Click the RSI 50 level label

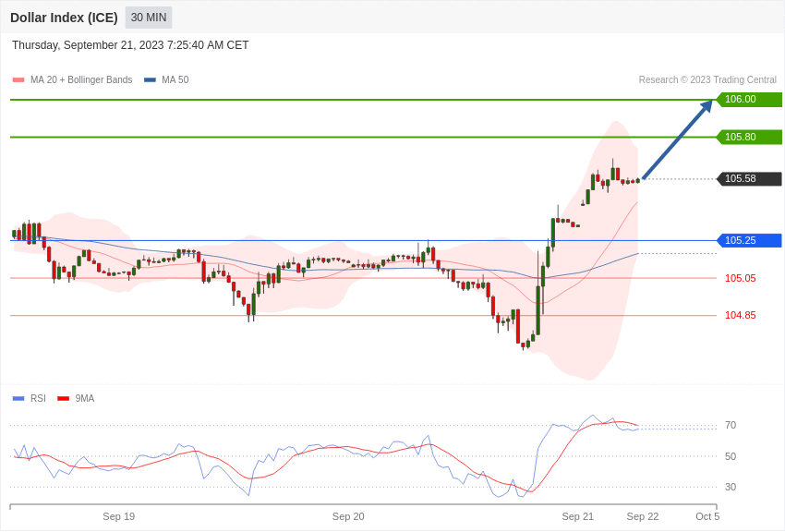tap(731, 456)
